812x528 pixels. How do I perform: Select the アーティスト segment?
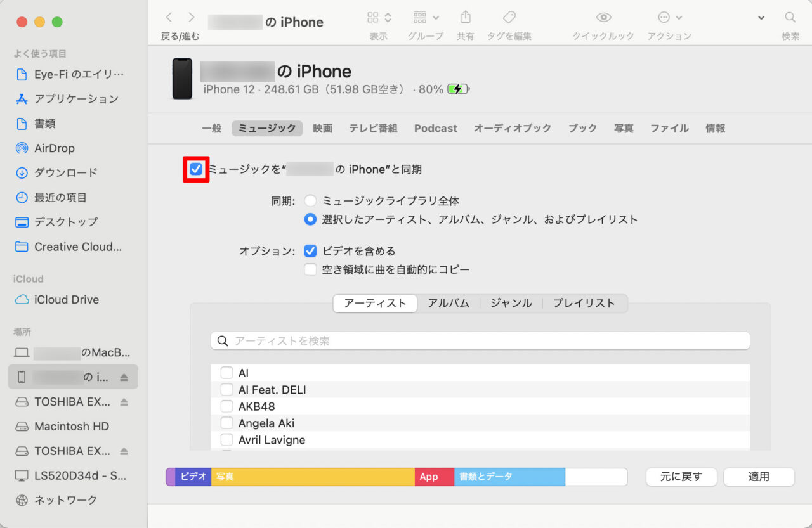coord(375,303)
